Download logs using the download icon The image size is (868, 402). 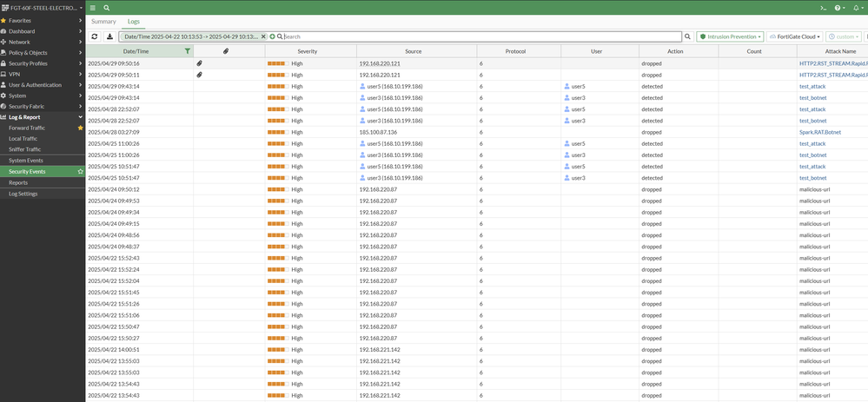(x=110, y=36)
